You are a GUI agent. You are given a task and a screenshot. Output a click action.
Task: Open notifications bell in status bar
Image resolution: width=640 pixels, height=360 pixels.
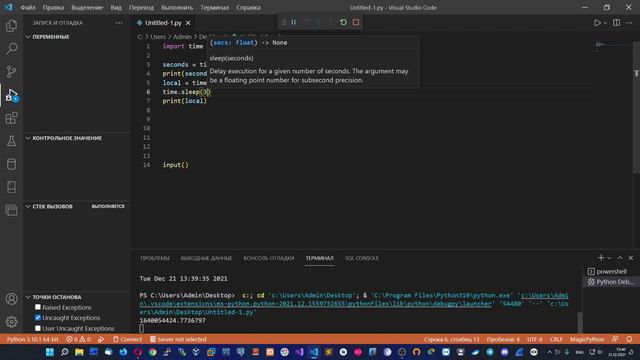pyautogui.click(x=629, y=339)
